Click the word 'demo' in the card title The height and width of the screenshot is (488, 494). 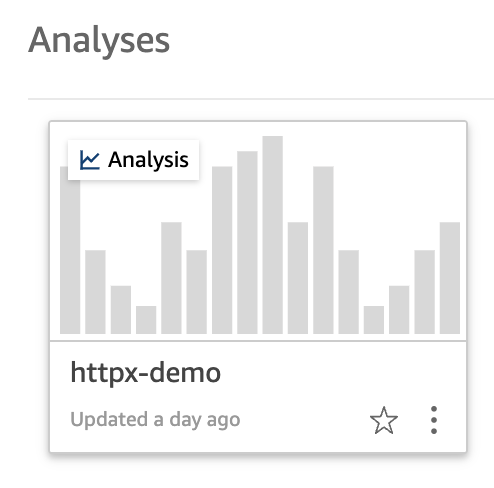click(185, 372)
